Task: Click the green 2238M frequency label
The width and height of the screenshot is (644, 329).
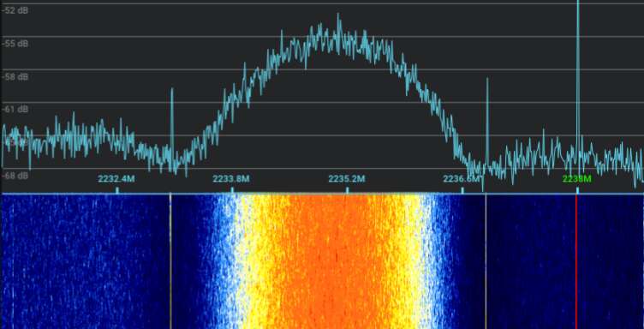Action: [576, 179]
